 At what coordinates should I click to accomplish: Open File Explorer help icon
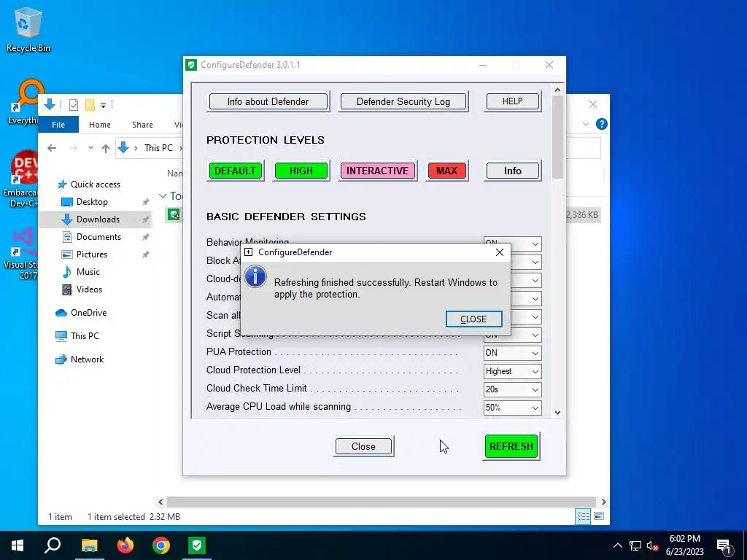coord(602,124)
